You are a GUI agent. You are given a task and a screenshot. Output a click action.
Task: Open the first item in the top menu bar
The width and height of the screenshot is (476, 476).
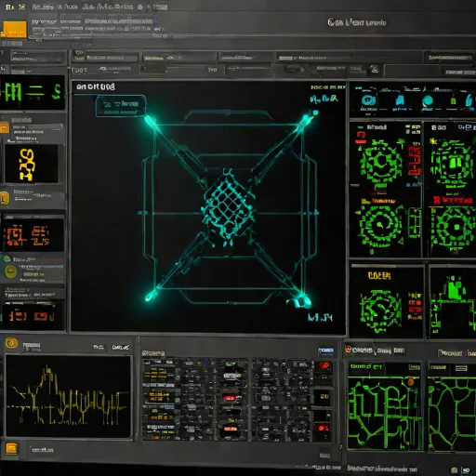coord(10,7)
